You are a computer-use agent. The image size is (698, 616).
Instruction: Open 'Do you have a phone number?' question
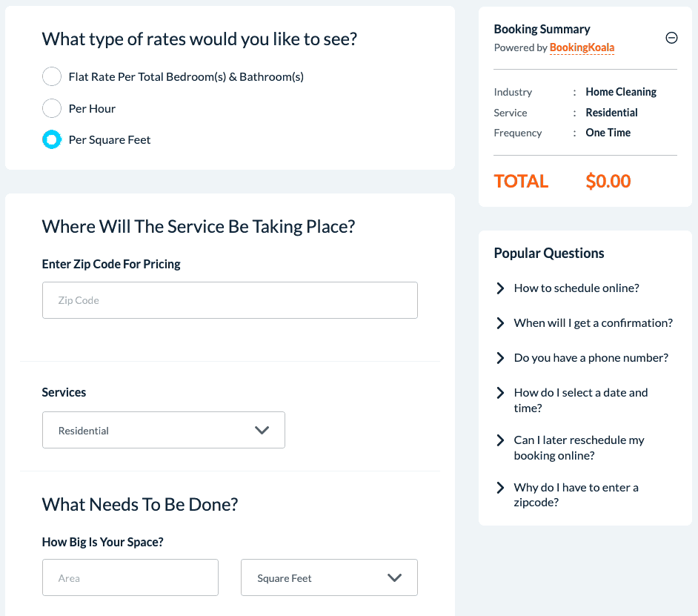point(591,358)
